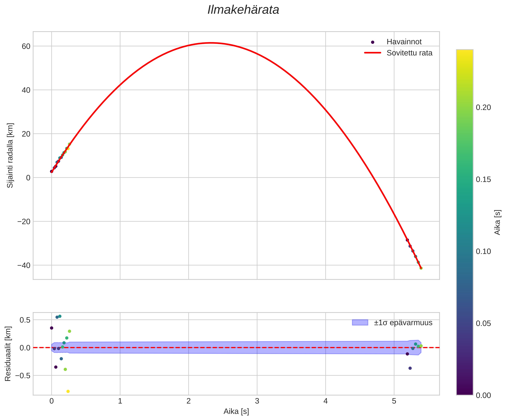Image resolution: width=506 pixels, height=420 pixels.
Task: Click the 5 tick label on x-axis
Action: [x=394, y=401]
